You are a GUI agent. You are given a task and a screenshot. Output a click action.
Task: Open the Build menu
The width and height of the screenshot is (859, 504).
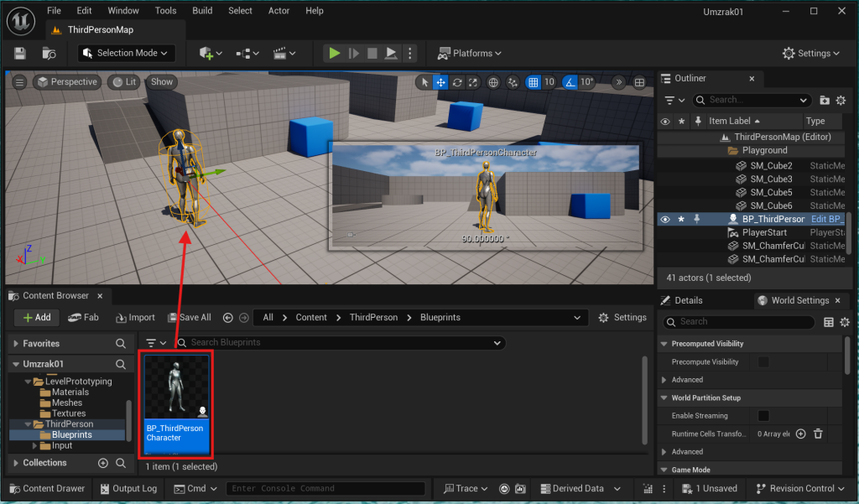click(202, 10)
